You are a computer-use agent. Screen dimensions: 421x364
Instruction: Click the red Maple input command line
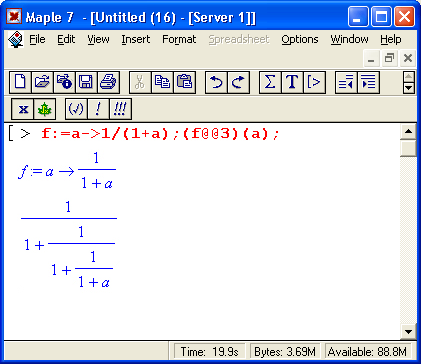(x=160, y=134)
